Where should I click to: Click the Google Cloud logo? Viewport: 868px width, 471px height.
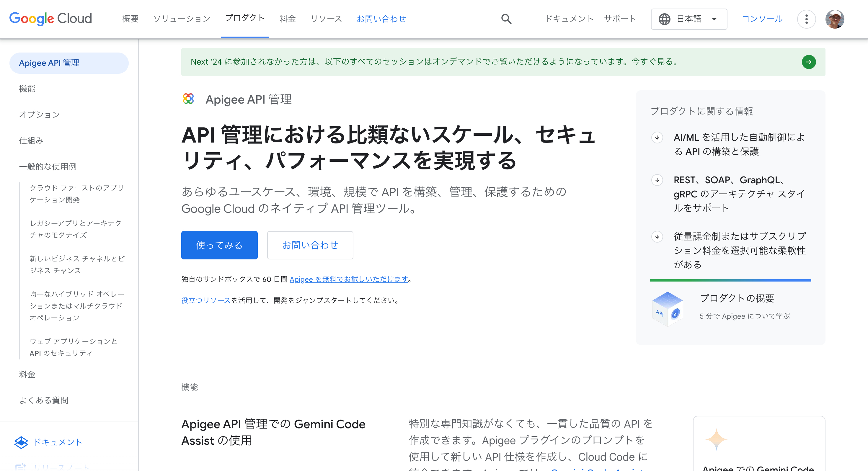(50, 19)
